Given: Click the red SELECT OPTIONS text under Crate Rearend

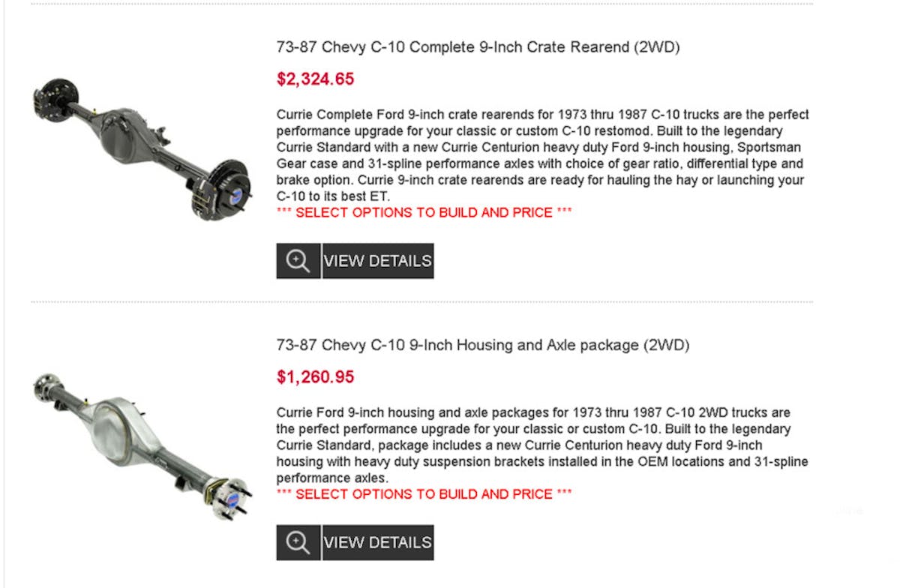Looking at the screenshot, I should point(424,212).
